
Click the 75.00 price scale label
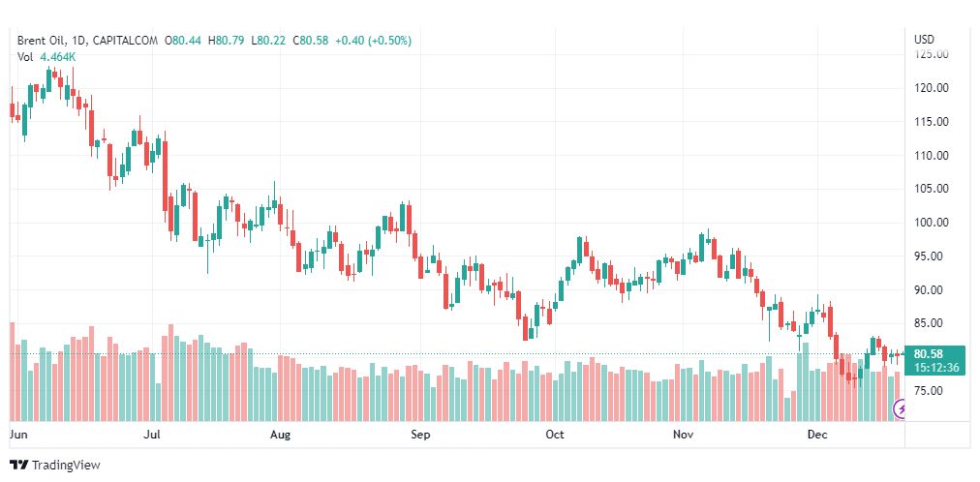click(x=928, y=391)
